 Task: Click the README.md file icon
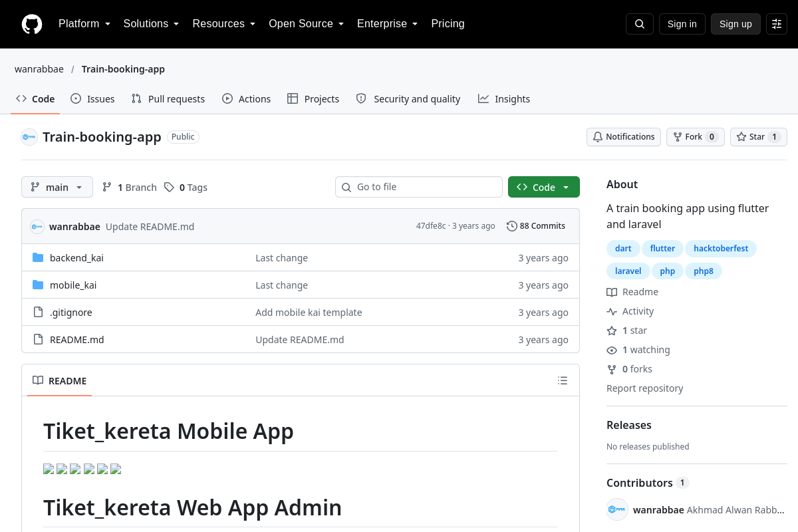click(x=38, y=340)
